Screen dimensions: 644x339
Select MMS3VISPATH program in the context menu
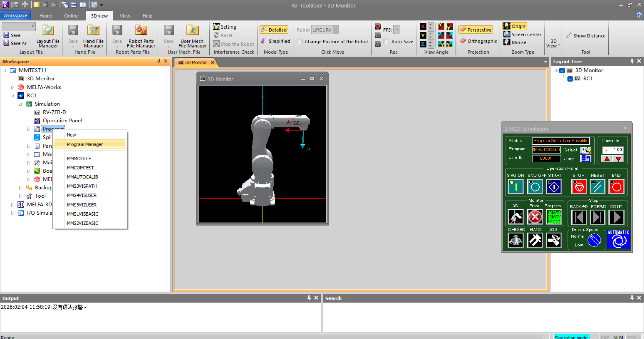(90, 186)
